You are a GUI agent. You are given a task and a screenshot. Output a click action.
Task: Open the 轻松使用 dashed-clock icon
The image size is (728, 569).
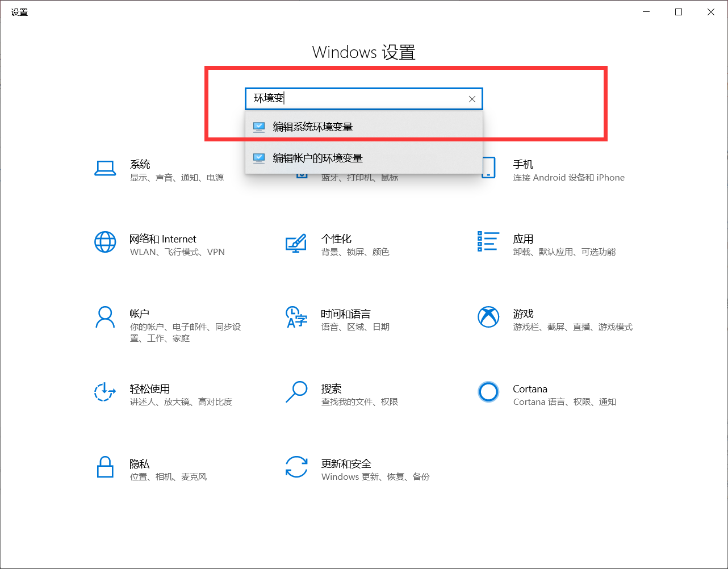(x=105, y=392)
